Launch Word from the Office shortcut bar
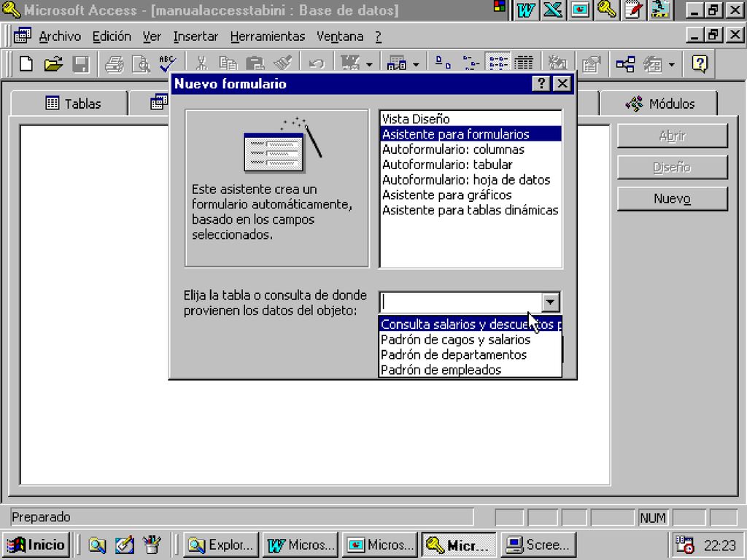This screenshot has height=560, width=747. (x=525, y=9)
